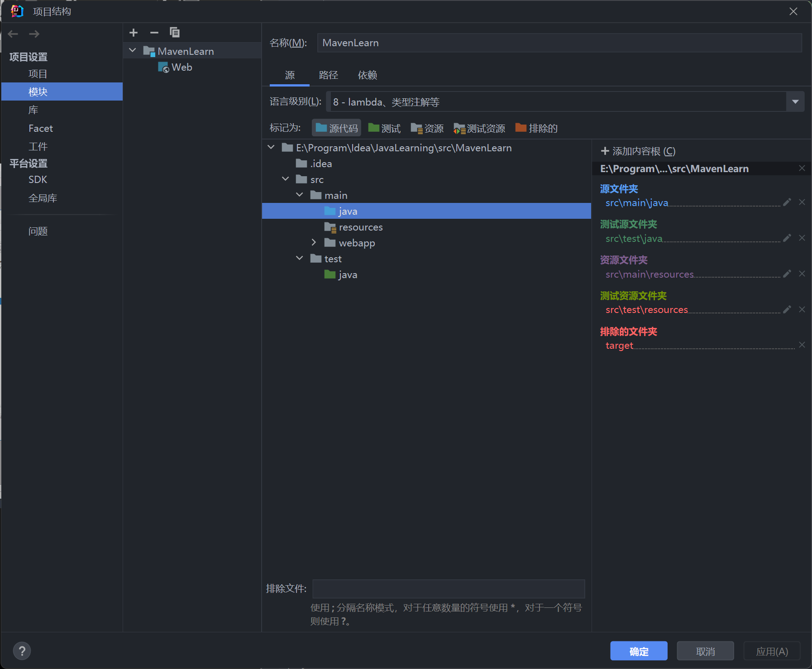
Task: Remove src\test\java from test source folders
Action: pos(802,238)
